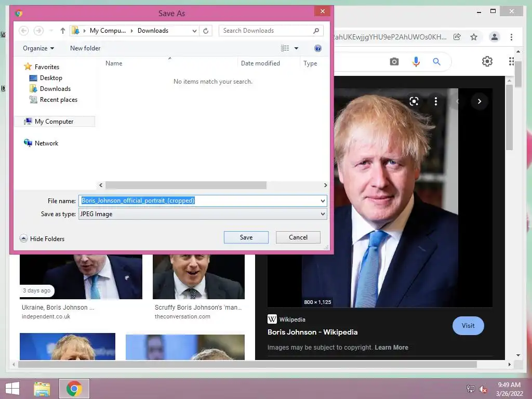532x399 pixels.
Task: Select My Computer breadcrumb in address bar
Action: pyautogui.click(x=108, y=31)
